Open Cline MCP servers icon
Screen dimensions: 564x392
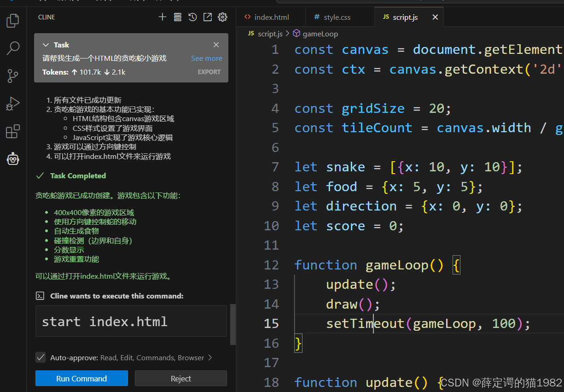[178, 17]
